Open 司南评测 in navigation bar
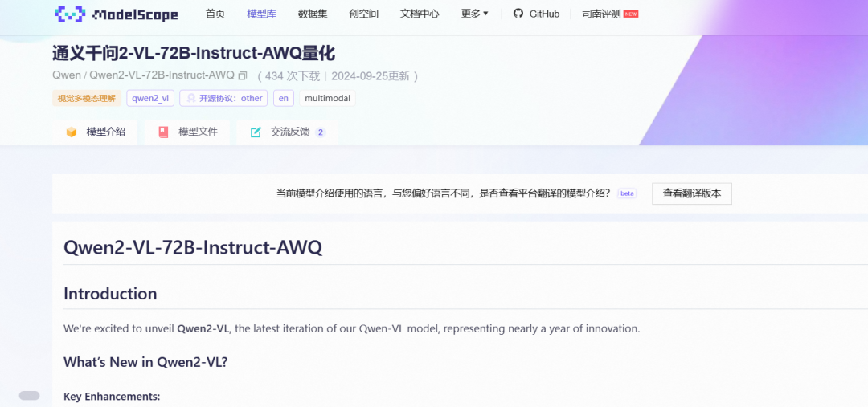This screenshot has height=407, width=868. pos(602,14)
